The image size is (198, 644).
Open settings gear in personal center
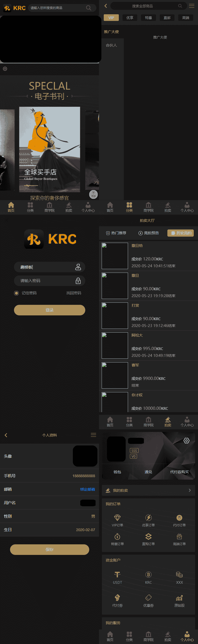pyautogui.click(x=186, y=440)
